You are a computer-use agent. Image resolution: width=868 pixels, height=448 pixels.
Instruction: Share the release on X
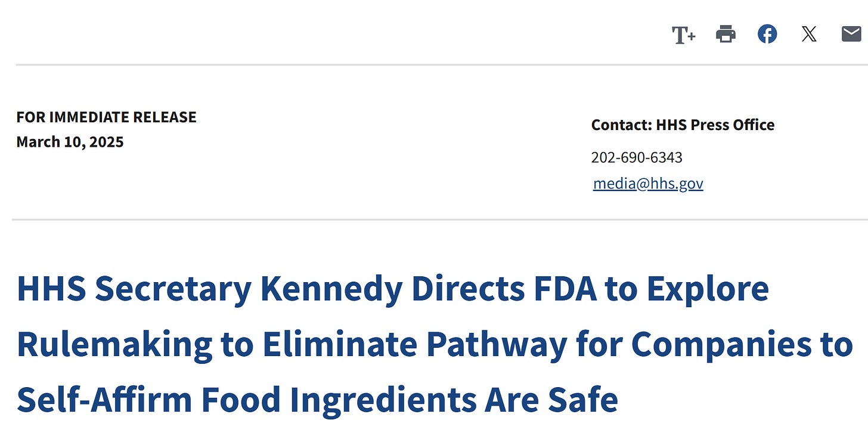tap(809, 35)
